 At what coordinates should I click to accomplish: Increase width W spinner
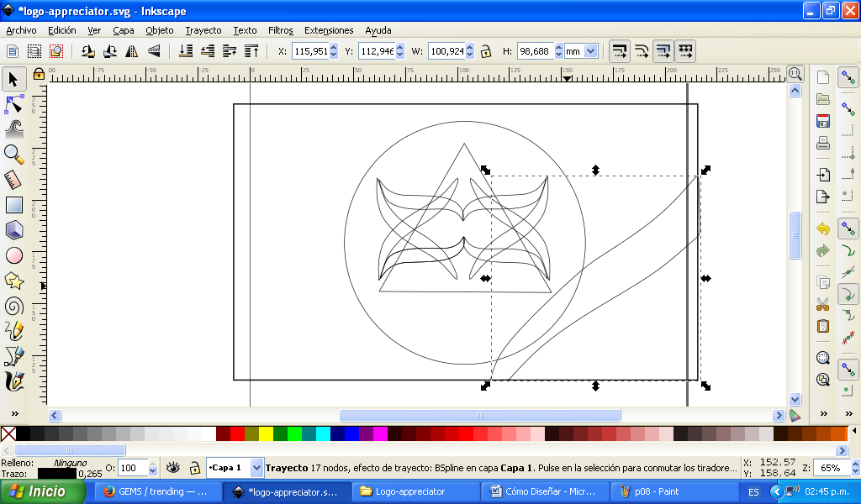[x=469, y=48]
